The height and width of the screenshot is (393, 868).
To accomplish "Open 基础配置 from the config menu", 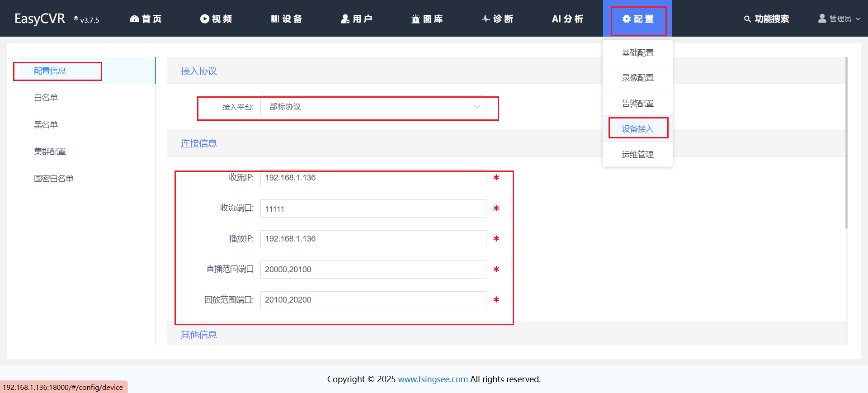I will tap(637, 53).
